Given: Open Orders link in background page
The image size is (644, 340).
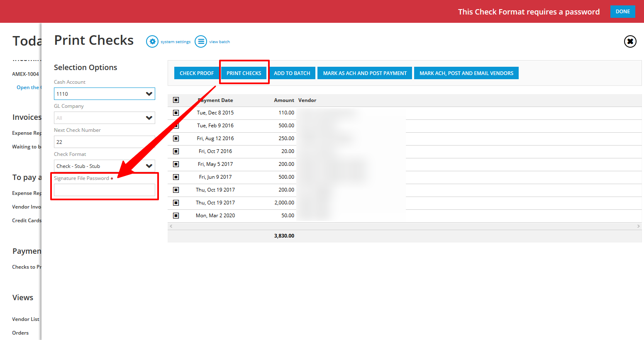Looking at the screenshot, I should click(x=20, y=333).
